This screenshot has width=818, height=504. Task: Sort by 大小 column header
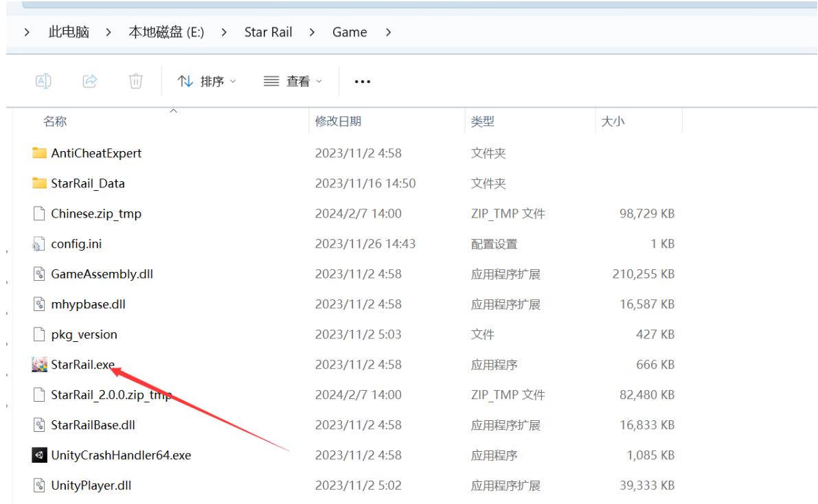[613, 122]
